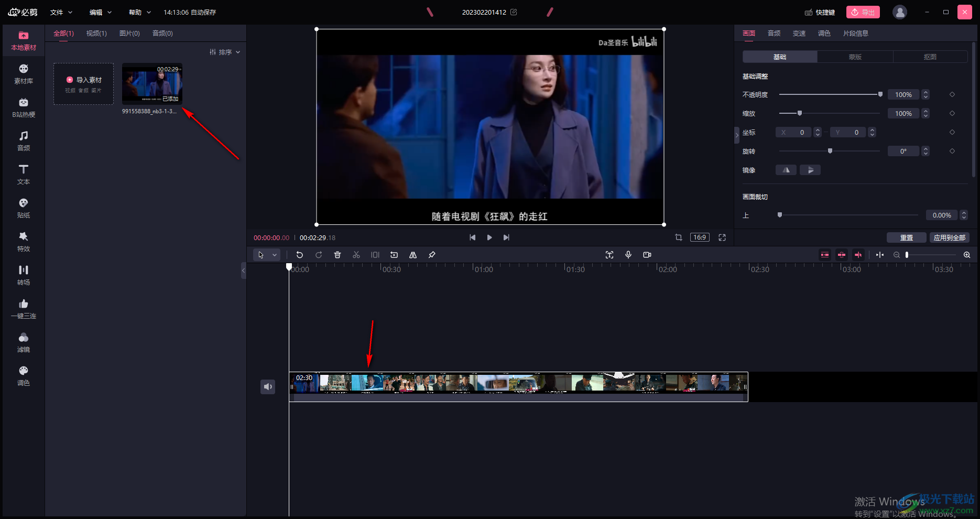The height and width of the screenshot is (519, 980).
Task: Split the clip with scissors icon
Action: [356, 255]
